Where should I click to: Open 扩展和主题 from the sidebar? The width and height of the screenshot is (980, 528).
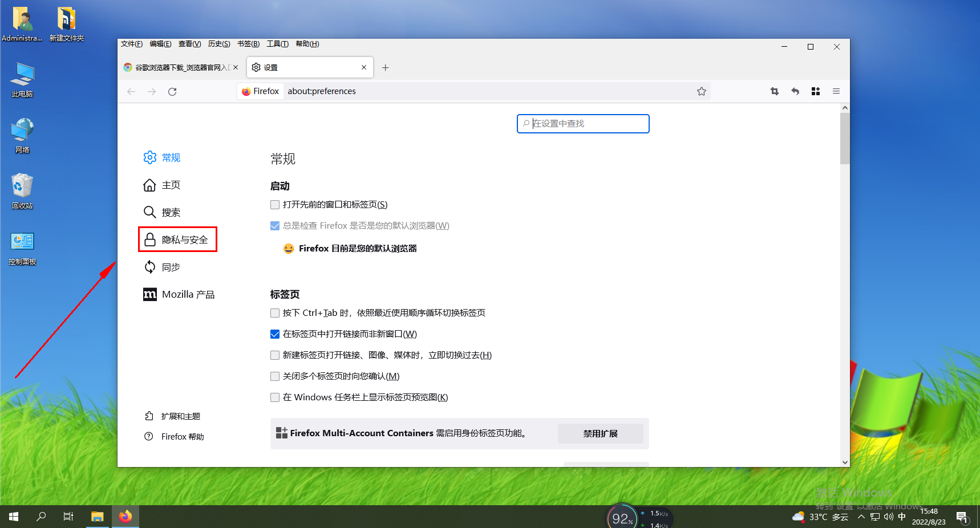point(172,416)
